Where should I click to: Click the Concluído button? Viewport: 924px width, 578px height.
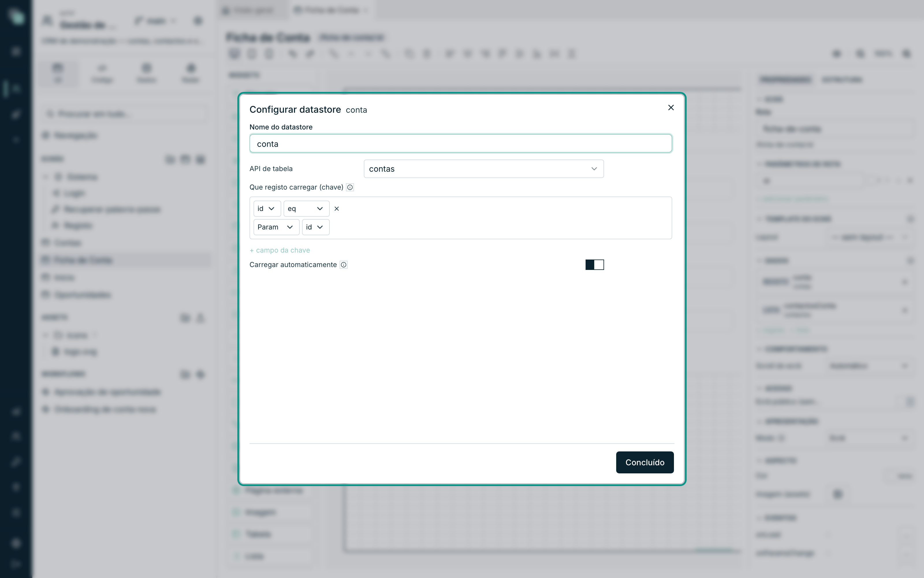coord(644,462)
